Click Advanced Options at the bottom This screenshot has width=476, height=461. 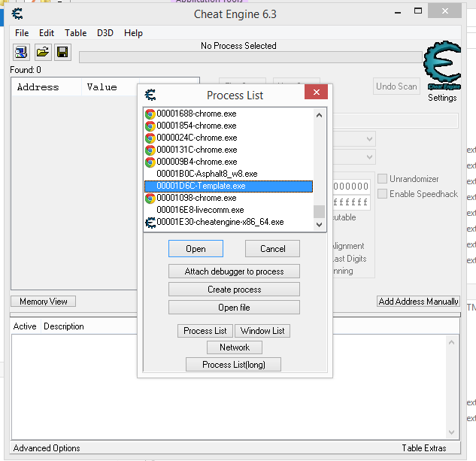click(47, 448)
